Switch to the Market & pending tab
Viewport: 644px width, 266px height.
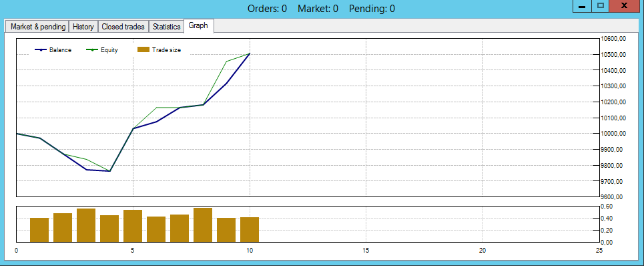tap(38, 27)
